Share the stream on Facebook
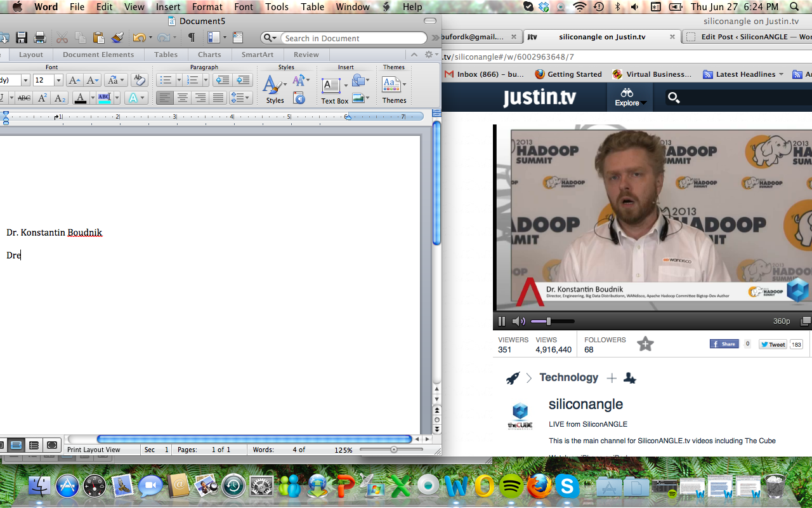The width and height of the screenshot is (812, 508). (724, 344)
